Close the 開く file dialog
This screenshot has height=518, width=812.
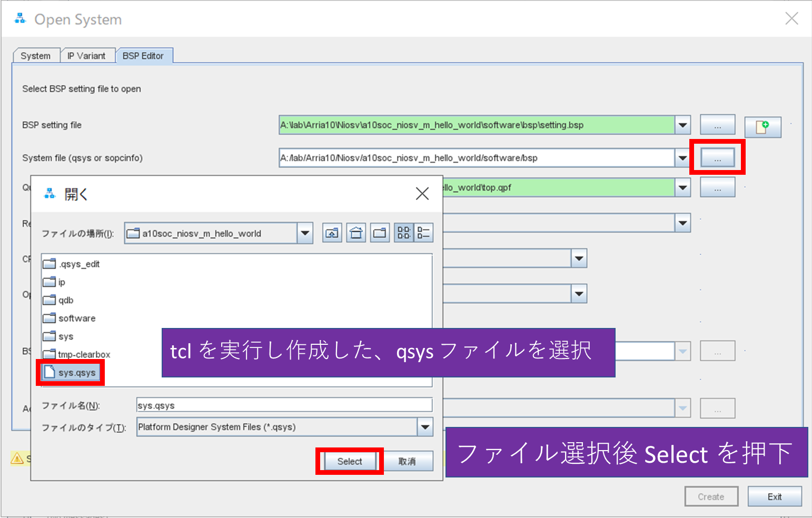click(x=422, y=194)
